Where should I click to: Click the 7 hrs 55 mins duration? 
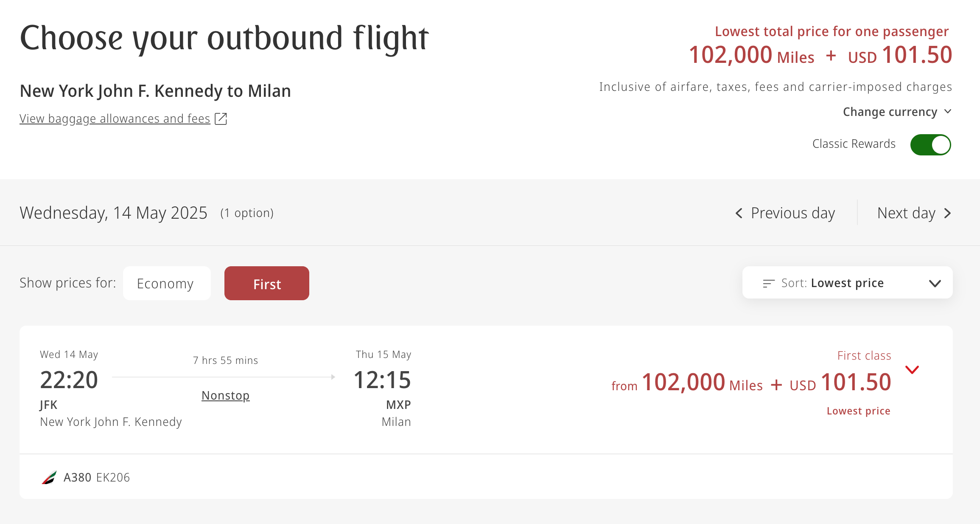click(x=225, y=360)
